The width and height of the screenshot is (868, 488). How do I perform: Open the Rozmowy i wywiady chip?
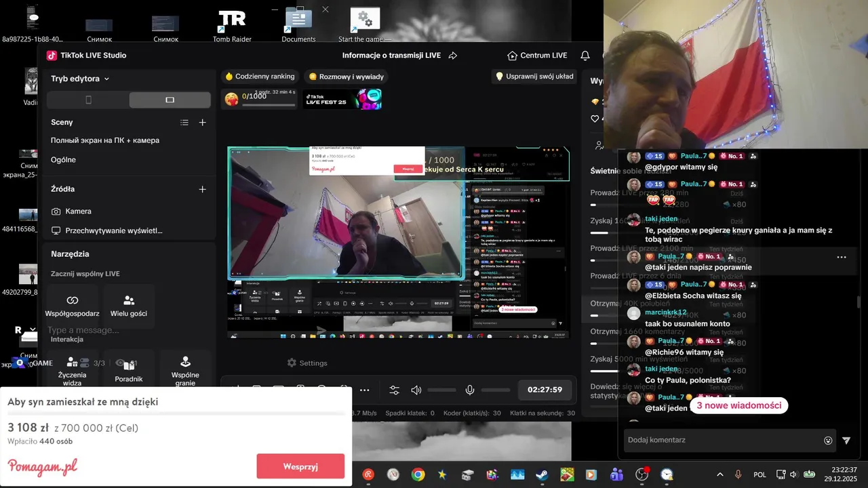[x=347, y=77]
